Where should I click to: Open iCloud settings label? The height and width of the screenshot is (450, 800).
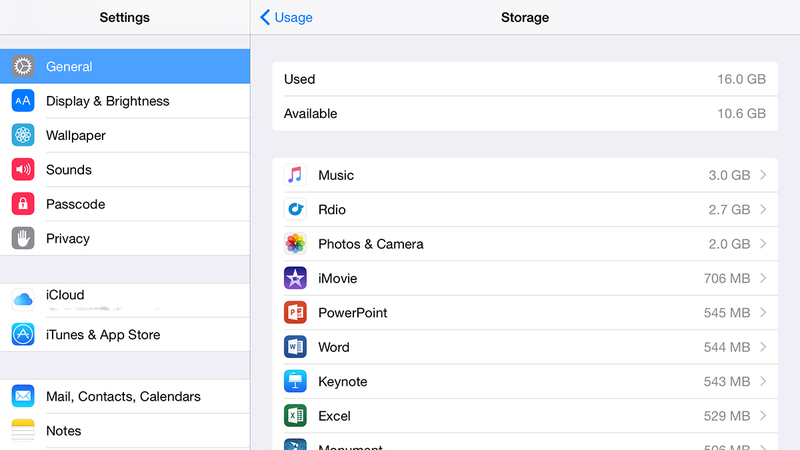[65, 295]
